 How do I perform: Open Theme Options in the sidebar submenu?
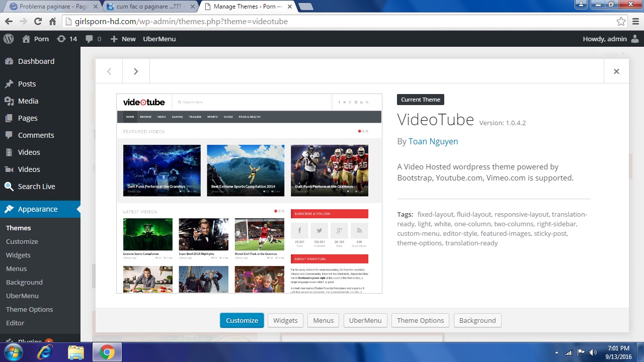pyautogui.click(x=29, y=309)
